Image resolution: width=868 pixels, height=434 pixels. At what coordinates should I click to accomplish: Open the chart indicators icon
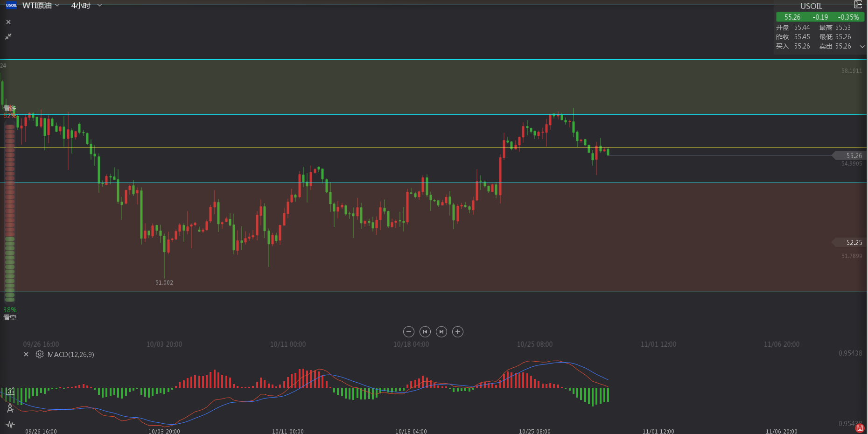click(x=10, y=391)
